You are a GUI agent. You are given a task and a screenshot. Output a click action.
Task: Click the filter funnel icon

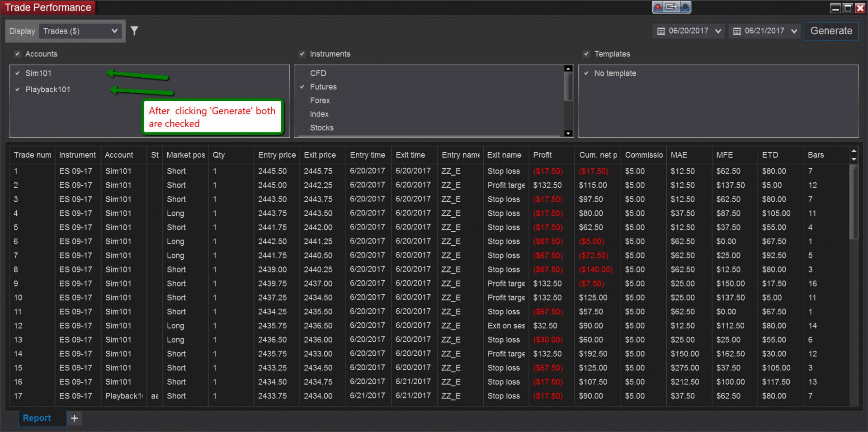134,31
